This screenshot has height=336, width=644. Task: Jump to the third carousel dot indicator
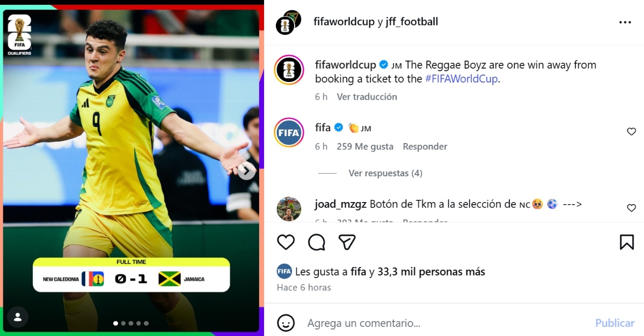tap(131, 323)
